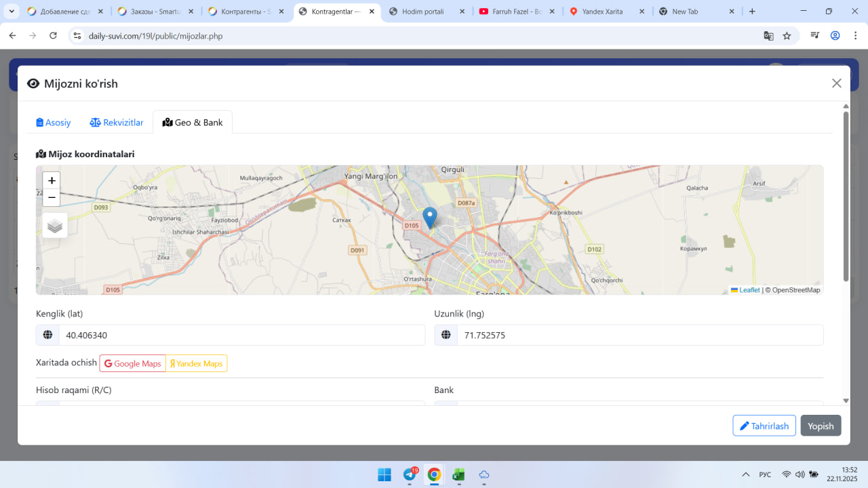Click the Google Translate icon in address bar
This screenshot has height=488, width=868.
click(768, 36)
